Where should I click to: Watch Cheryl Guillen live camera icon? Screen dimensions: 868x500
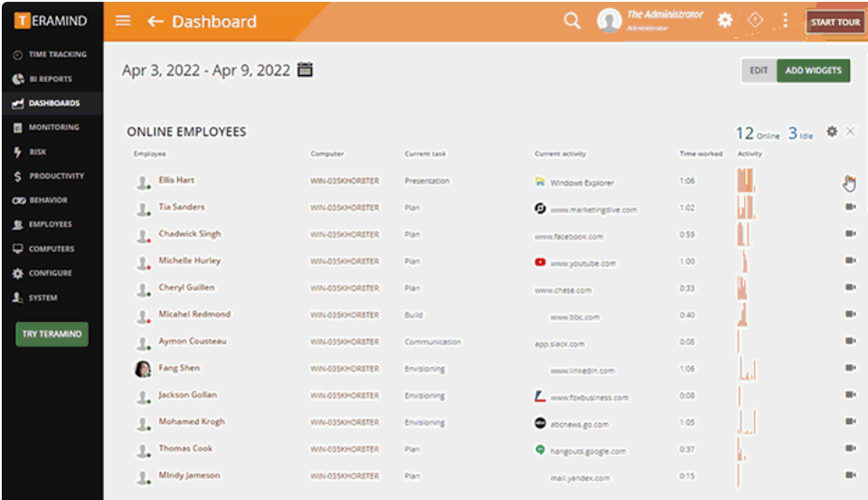pos(850,287)
